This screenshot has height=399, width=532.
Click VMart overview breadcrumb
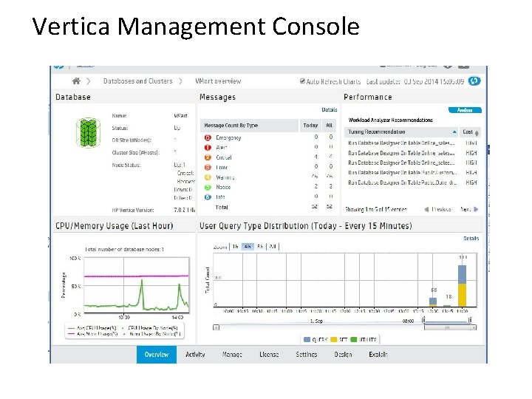[218, 81]
